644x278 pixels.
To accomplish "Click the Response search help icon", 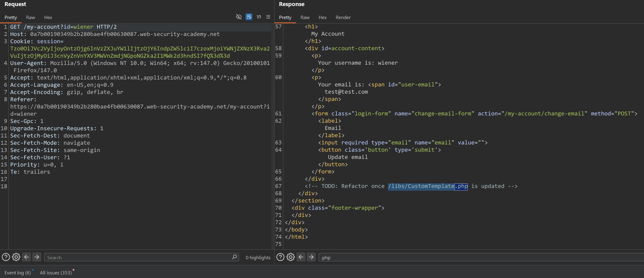I will point(281,257).
